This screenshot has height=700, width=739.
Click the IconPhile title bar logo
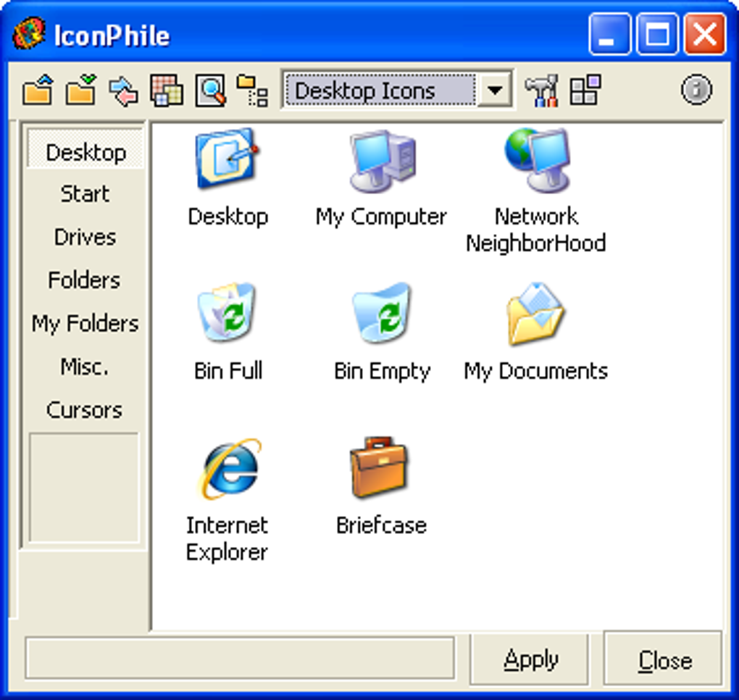(29, 33)
